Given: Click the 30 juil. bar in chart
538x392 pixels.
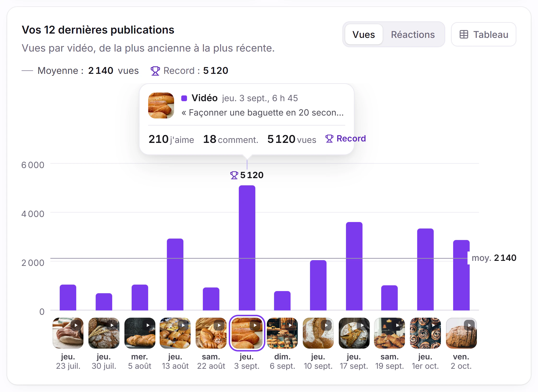Looking at the screenshot, I should 104,302.
